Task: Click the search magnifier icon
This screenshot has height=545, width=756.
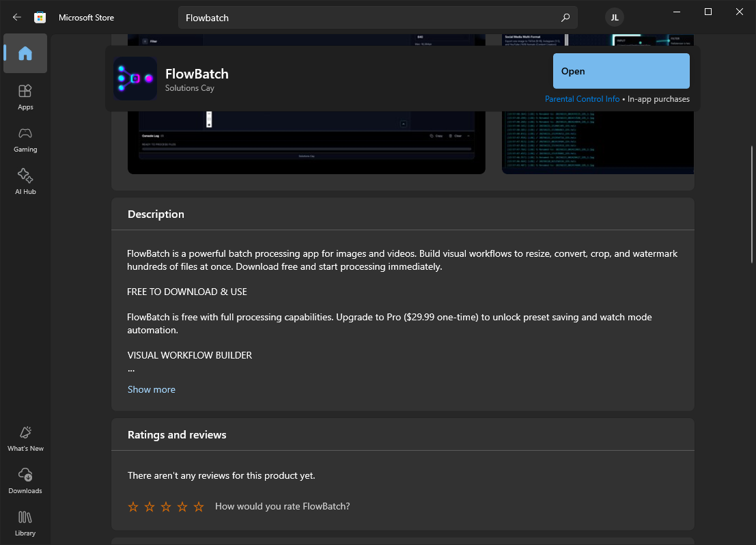Action: pyautogui.click(x=565, y=18)
